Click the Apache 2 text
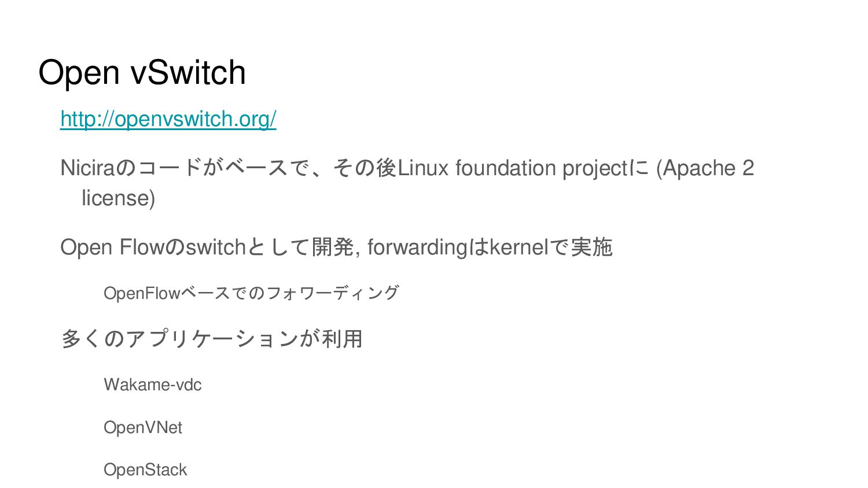 [708, 168]
